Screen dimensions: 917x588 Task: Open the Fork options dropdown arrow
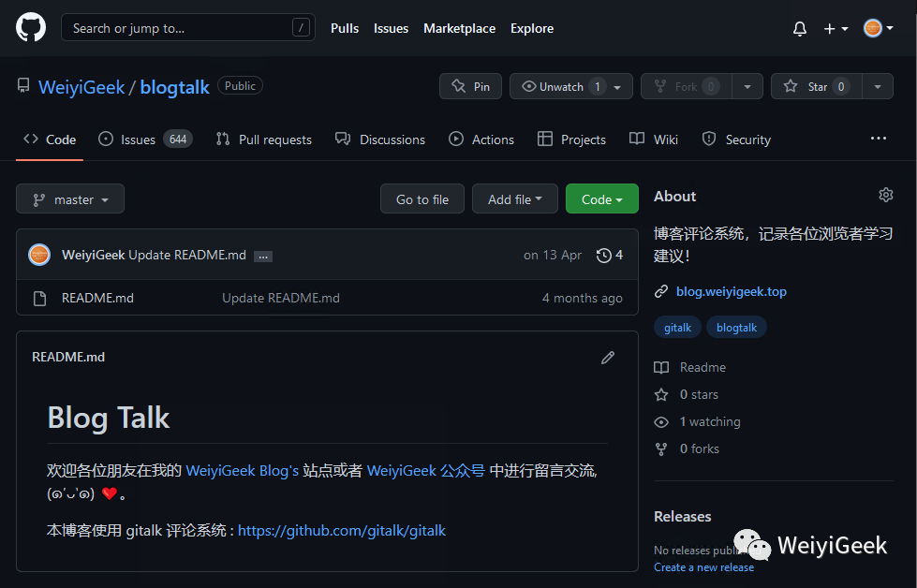tap(747, 86)
